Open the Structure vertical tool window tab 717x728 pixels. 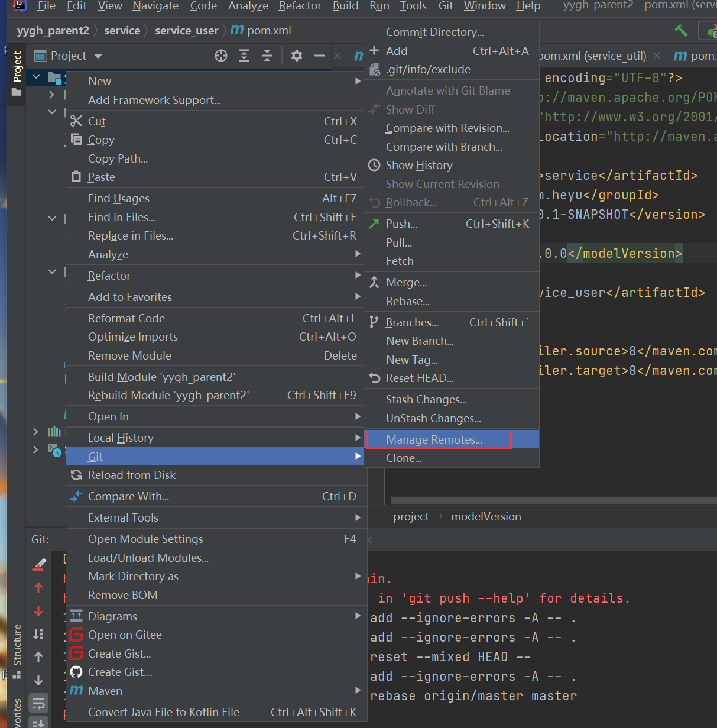click(x=17, y=651)
